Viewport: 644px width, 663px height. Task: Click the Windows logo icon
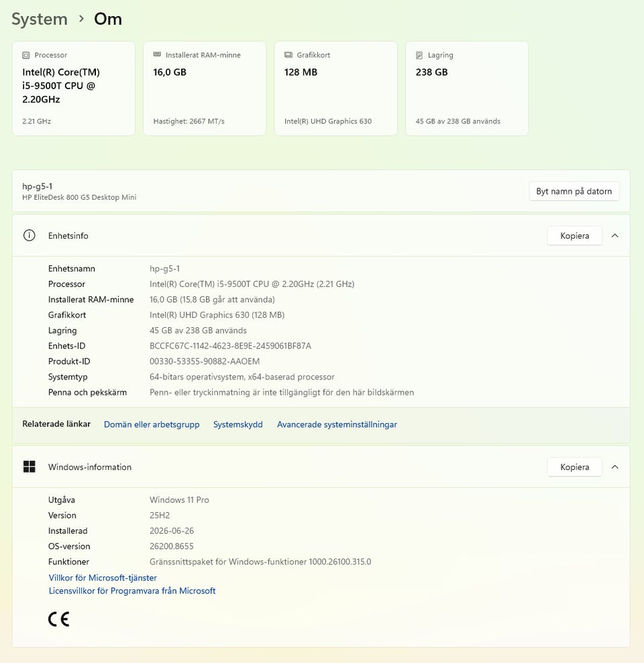30,467
